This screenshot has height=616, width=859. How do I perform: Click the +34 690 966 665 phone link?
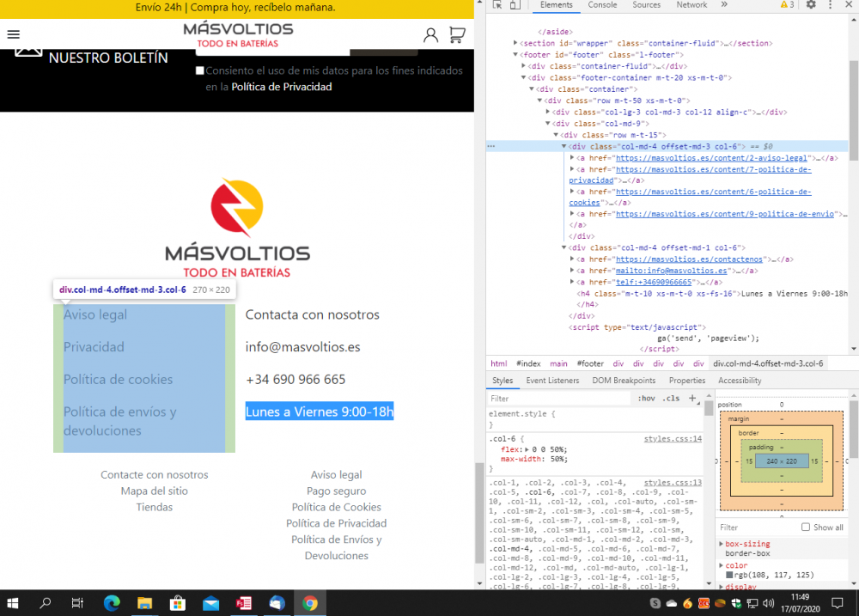click(x=295, y=379)
